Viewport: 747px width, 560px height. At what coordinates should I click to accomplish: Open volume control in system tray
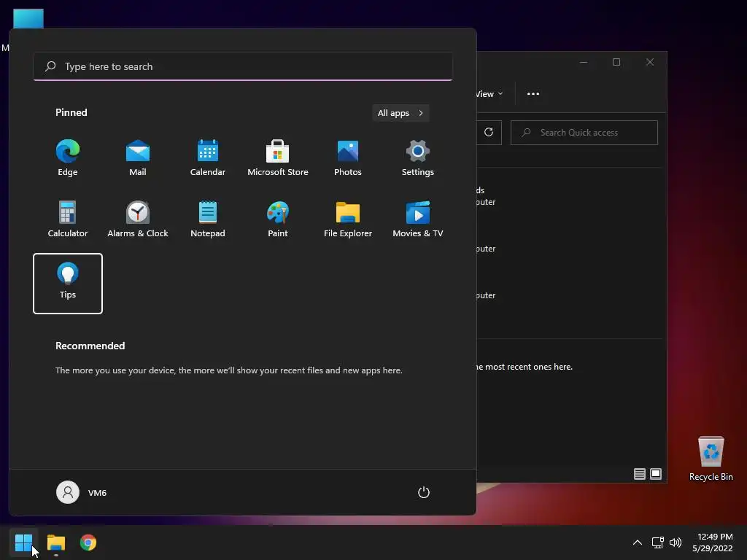[676, 542]
